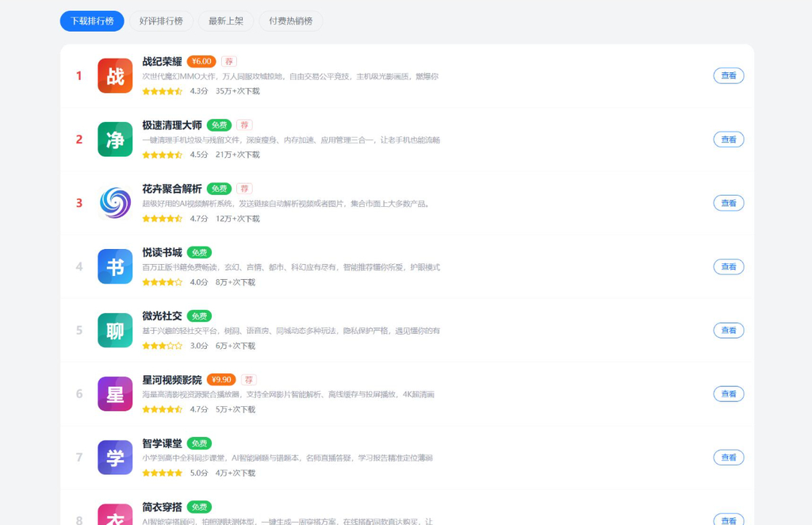Open the 花卉聚合解析 swirl icon
This screenshot has width=812, height=525.
click(115, 203)
